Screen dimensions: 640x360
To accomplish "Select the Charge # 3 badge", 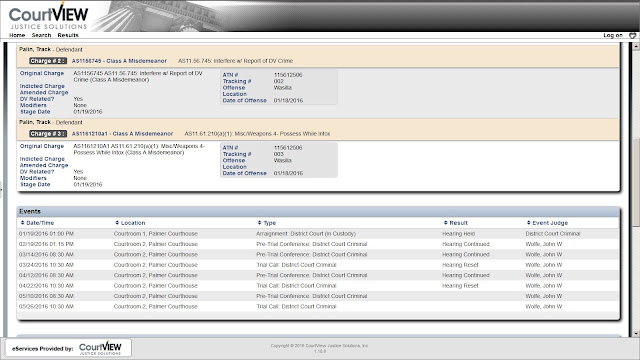I will point(48,133).
